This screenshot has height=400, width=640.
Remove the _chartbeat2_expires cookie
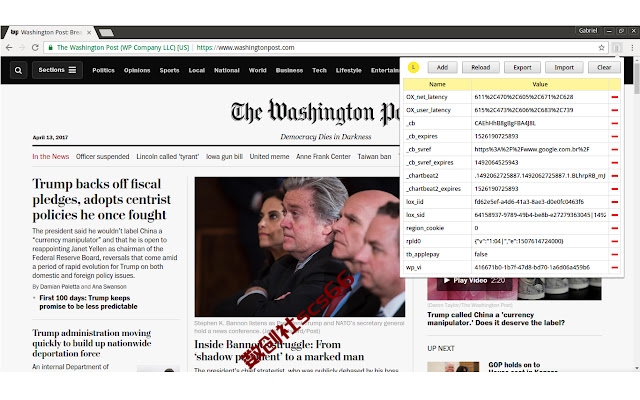coord(614,189)
